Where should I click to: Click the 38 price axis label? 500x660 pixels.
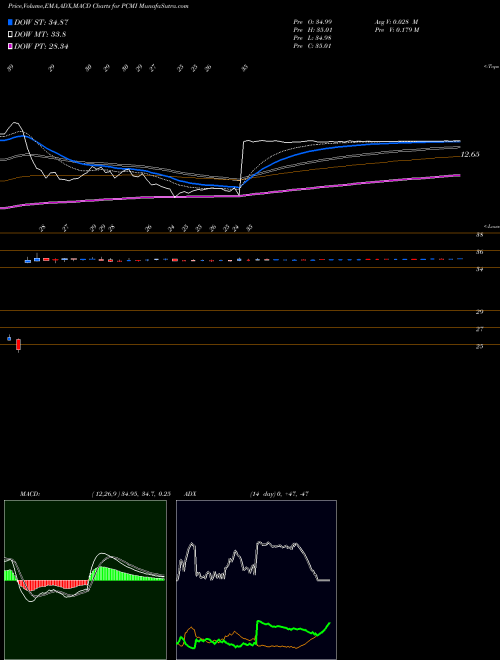pyautogui.click(x=479, y=235)
